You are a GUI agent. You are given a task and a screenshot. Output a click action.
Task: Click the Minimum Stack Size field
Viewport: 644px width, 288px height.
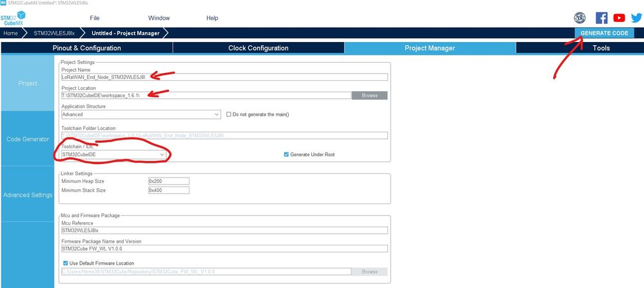tap(169, 190)
